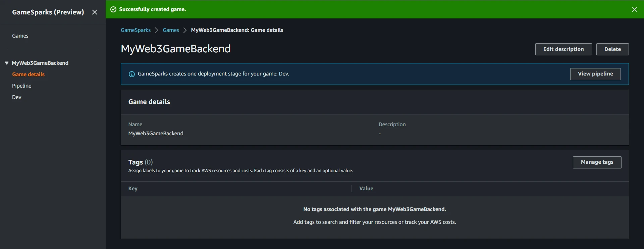Click the Manage tags button
Screen dimensions: 644x249
point(597,162)
